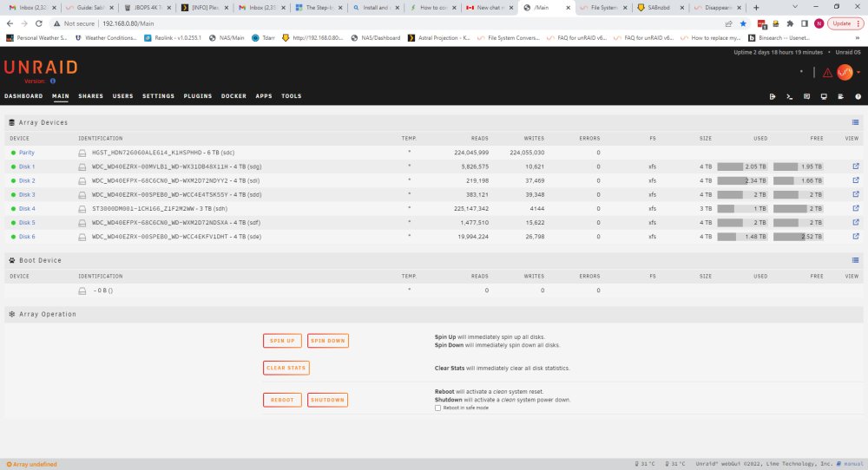
Task: Click the Spin Up button
Action: click(x=282, y=341)
